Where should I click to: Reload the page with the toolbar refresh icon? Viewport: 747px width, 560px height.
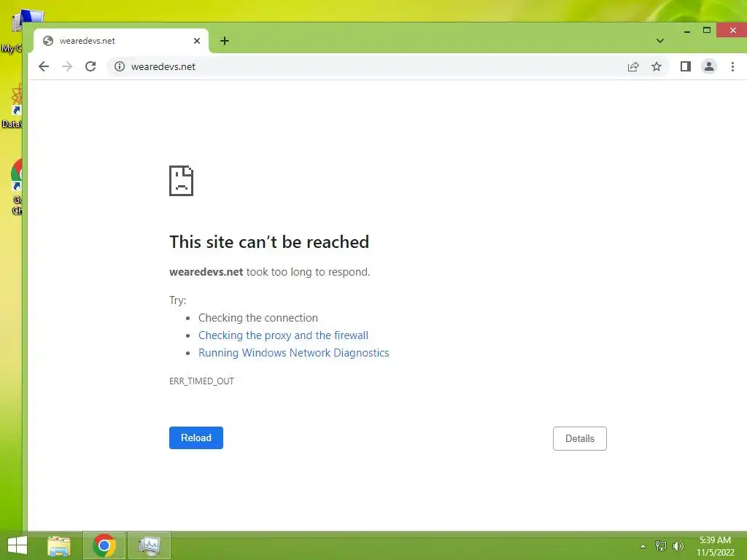[x=90, y=66]
